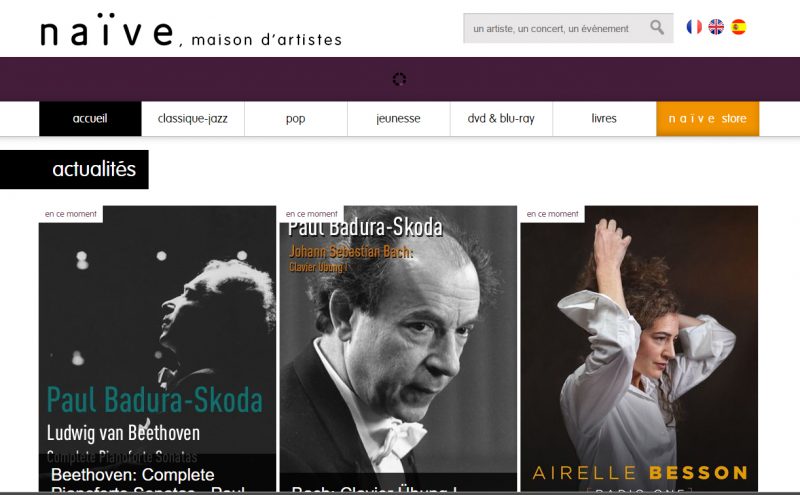The width and height of the screenshot is (800, 495).
Task: Switch language using the French flag
Action: [x=694, y=27]
